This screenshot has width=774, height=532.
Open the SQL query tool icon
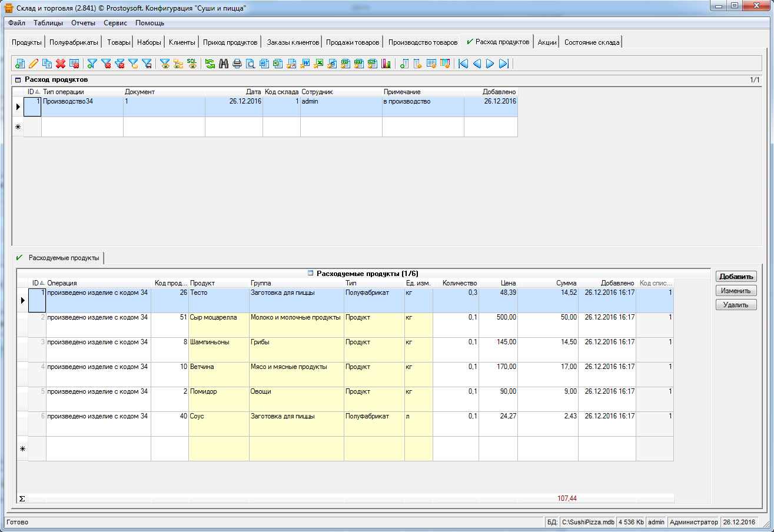pos(192,64)
